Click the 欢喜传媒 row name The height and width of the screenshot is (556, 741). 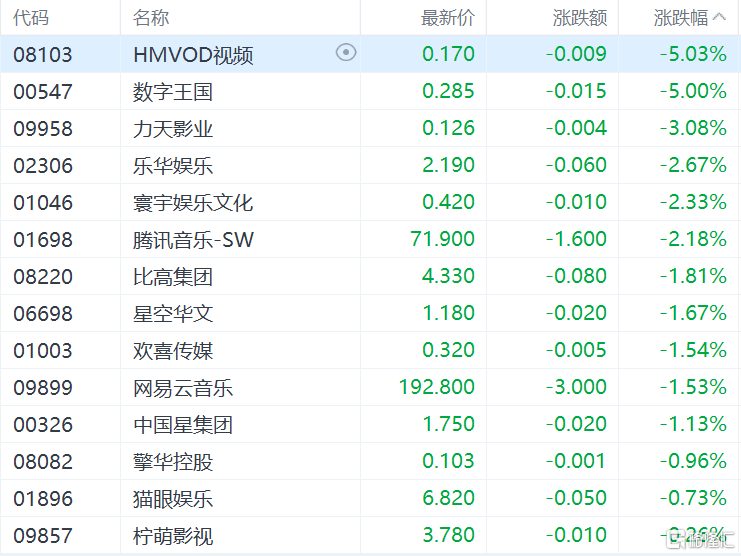click(x=173, y=350)
